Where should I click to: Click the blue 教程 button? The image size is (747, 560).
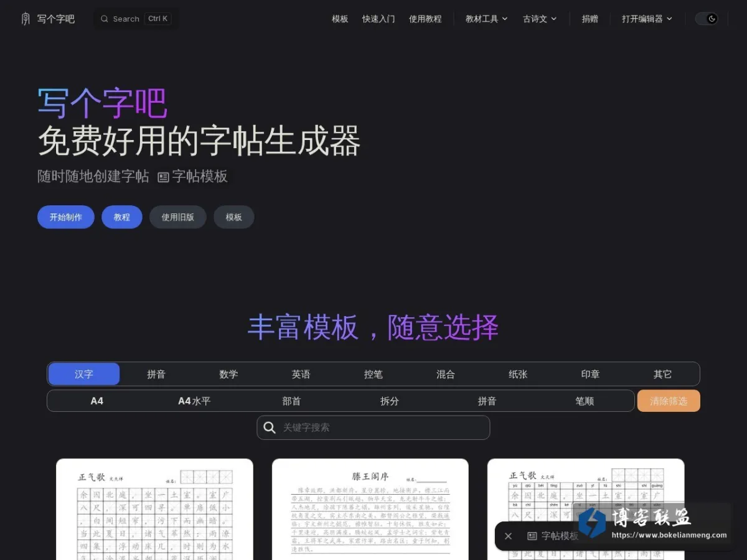click(122, 217)
